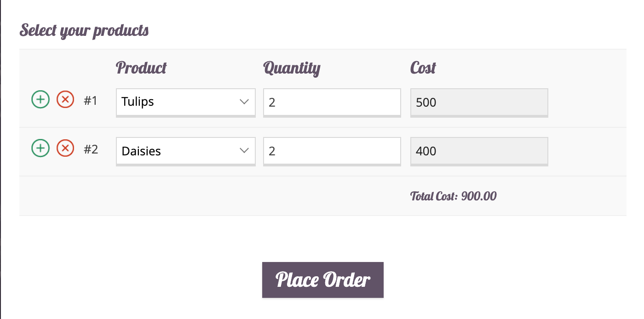Click the Product column header

141,68
